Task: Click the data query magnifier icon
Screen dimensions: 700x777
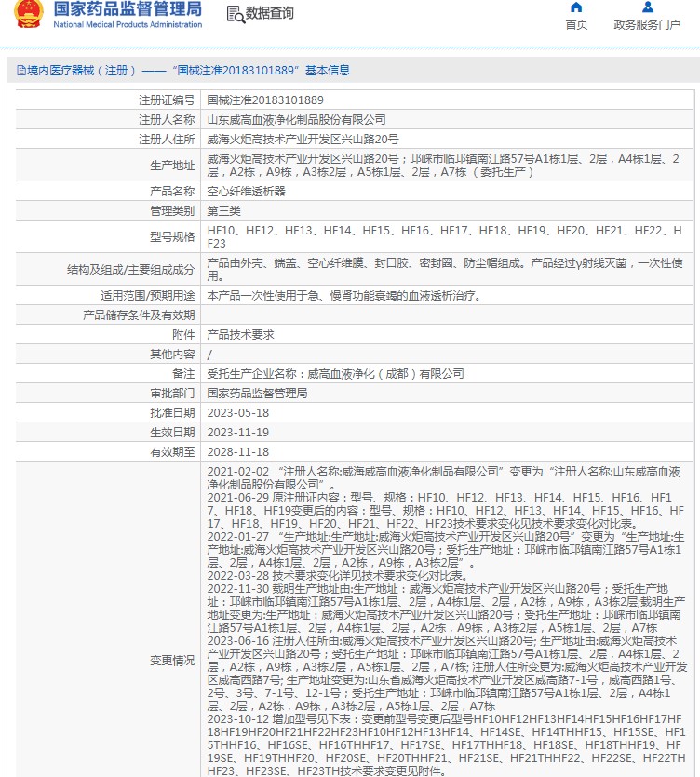Action: tap(236, 15)
